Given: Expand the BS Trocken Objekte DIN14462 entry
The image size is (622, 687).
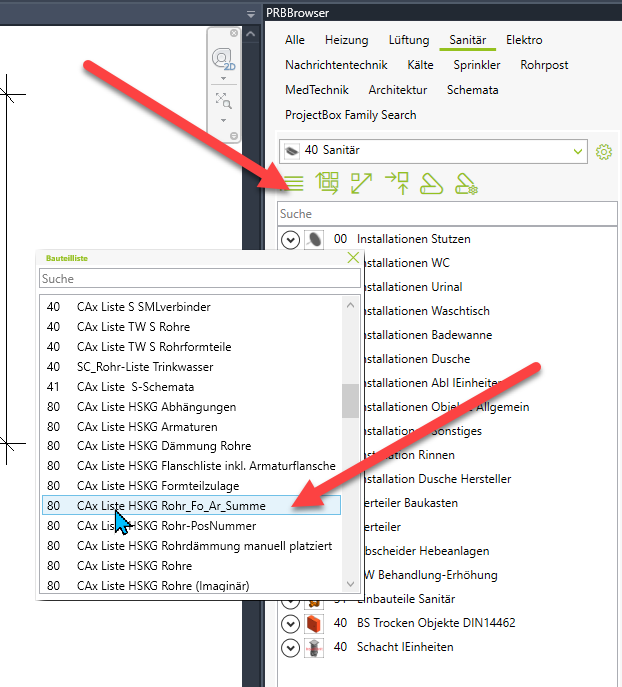Looking at the screenshot, I should click(x=290, y=623).
